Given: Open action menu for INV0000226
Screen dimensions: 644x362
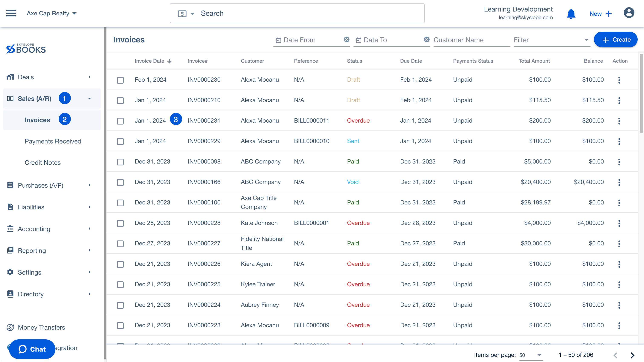Looking at the screenshot, I should (619, 264).
